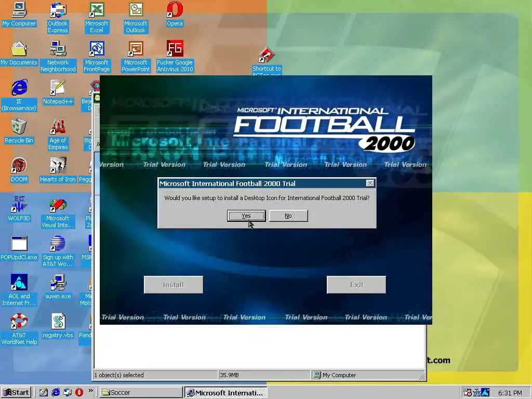Launch Internet Explorer from quick launch
The image size is (532, 399).
(56, 393)
